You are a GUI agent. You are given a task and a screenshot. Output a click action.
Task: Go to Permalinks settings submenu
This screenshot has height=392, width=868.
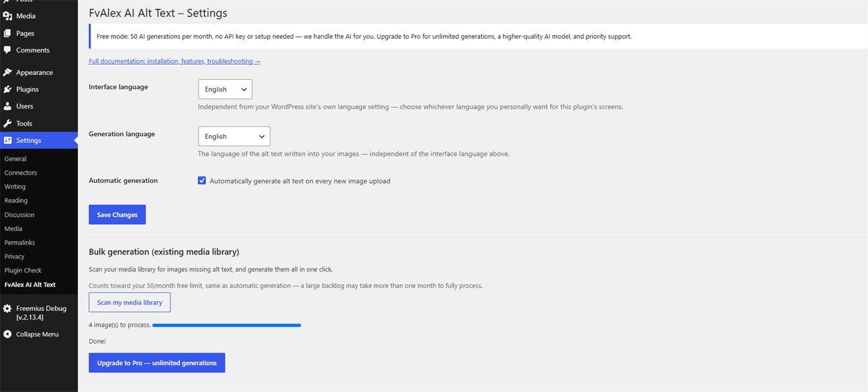coord(20,243)
